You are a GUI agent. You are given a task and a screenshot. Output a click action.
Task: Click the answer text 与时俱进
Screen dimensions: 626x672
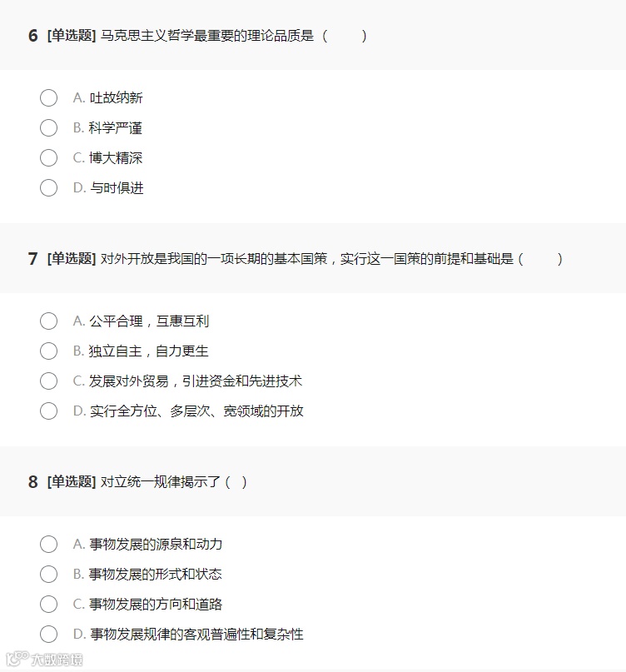pos(117,188)
